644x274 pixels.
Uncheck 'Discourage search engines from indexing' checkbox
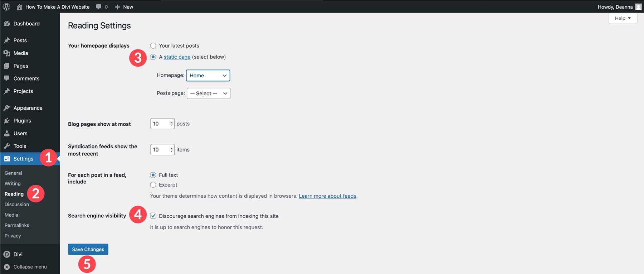tap(153, 216)
